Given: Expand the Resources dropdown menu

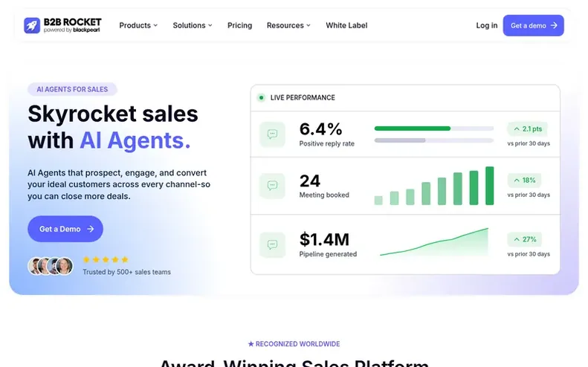Looking at the screenshot, I should (288, 25).
